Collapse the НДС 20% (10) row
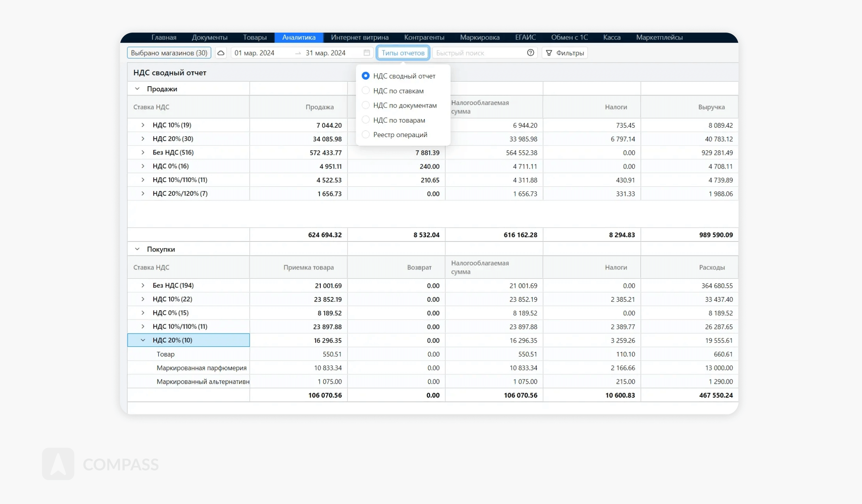Viewport: 862px width, 504px height. [143, 340]
